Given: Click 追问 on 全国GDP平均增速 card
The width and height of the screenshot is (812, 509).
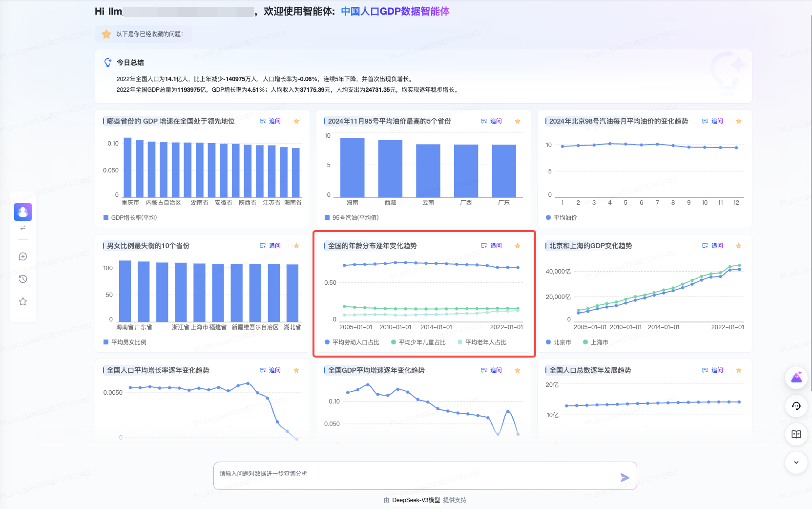Looking at the screenshot, I should pyautogui.click(x=492, y=370).
